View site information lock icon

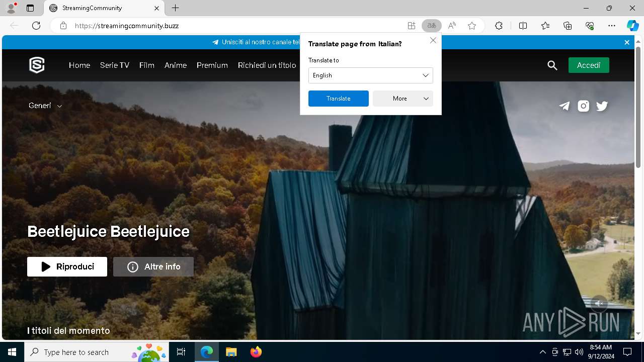(x=63, y=26)
